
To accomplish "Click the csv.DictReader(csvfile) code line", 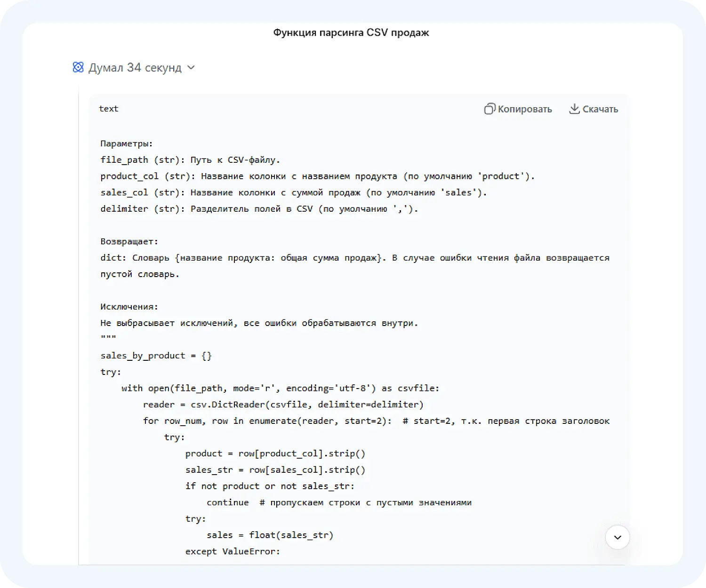I will (x=282, y=405).
